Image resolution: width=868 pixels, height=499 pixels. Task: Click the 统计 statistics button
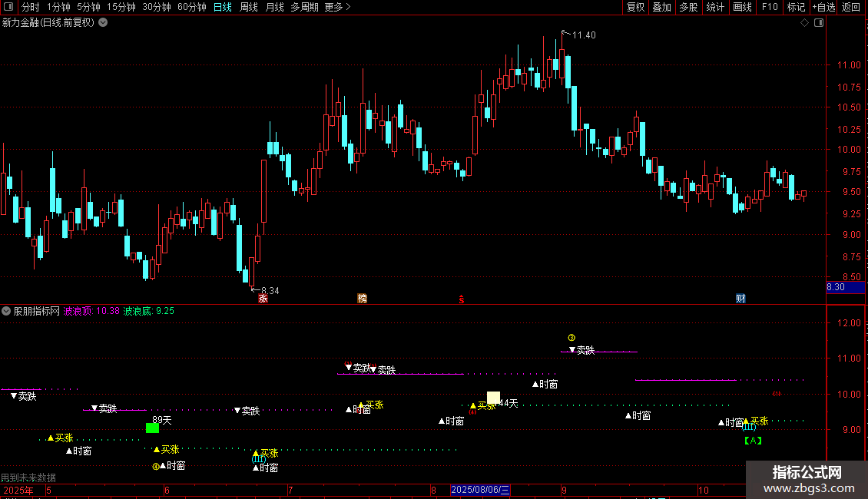(x=715, y=7)
